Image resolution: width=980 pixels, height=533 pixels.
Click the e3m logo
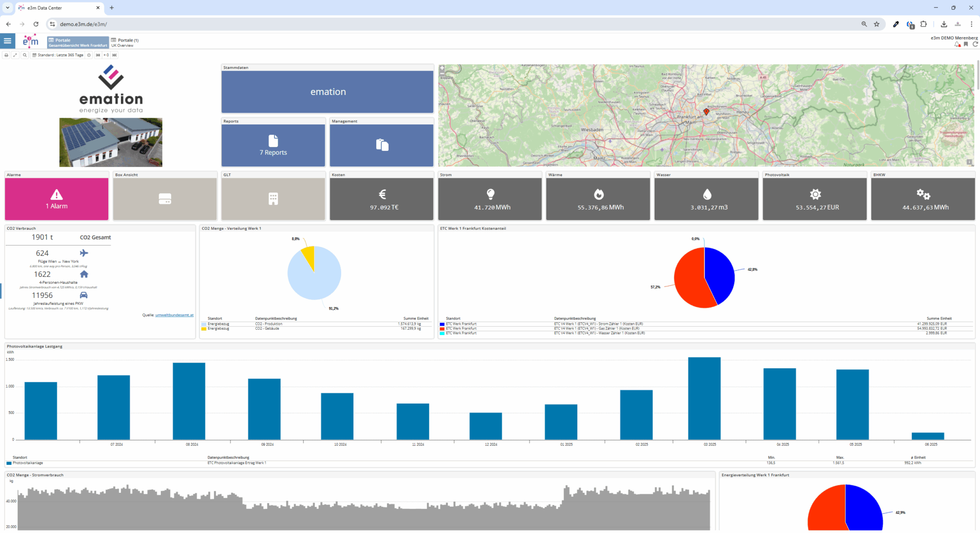click(30, 41)
